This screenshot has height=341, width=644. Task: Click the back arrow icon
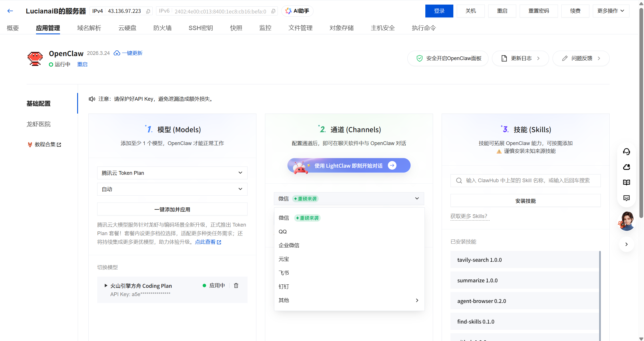pyautogui.click(x=10, y=11)
